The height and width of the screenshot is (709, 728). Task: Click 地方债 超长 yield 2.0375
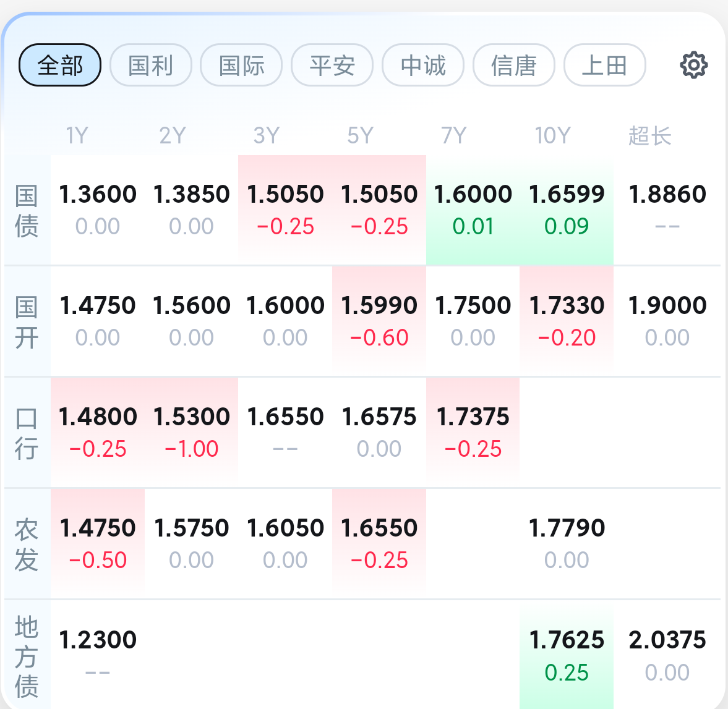(667, 655)
